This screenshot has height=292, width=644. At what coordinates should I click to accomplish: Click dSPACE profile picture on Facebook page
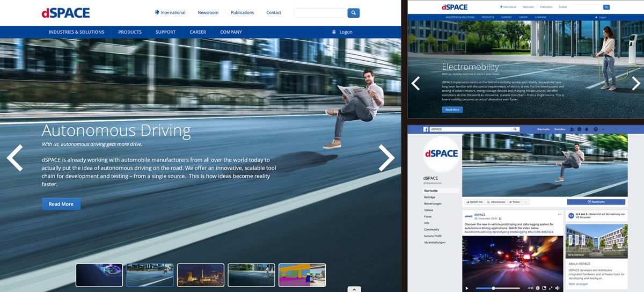441,154
